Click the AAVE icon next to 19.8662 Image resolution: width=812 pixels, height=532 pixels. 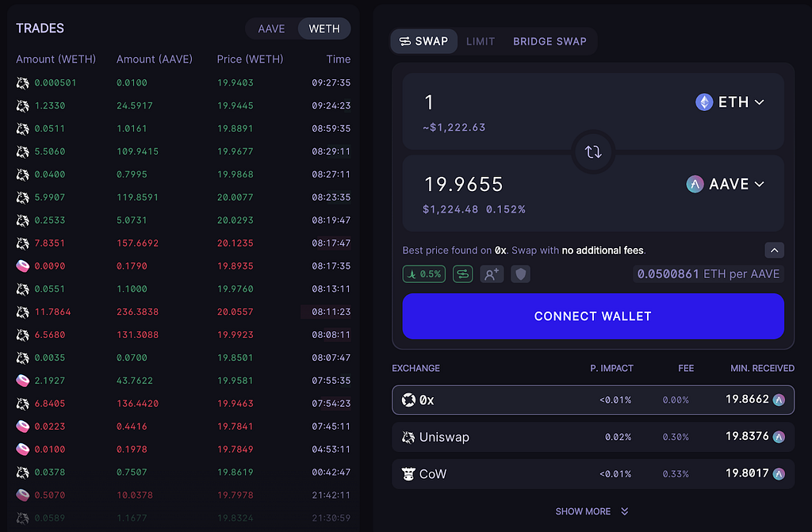pos(779,400)
